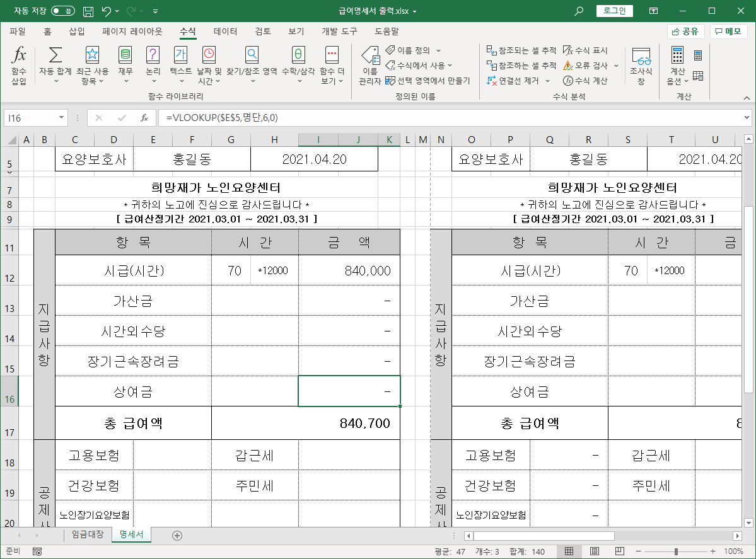Switch to page break preview button

pos(620,551)
